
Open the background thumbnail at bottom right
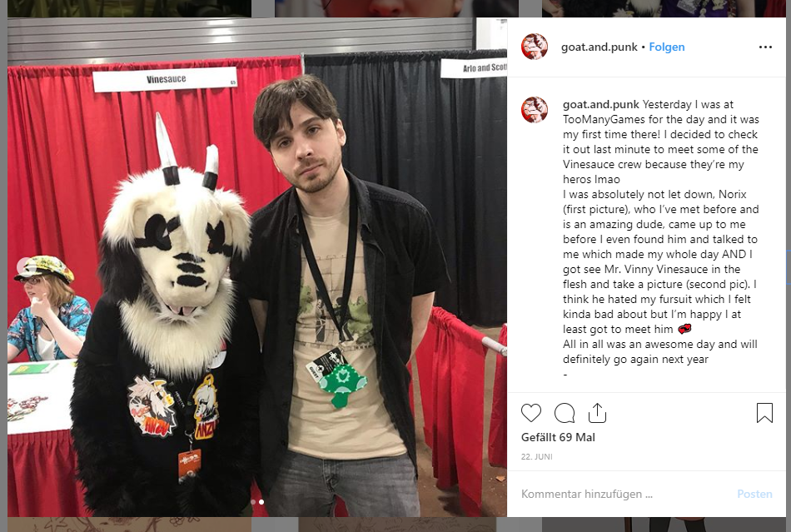coord(664,525)
